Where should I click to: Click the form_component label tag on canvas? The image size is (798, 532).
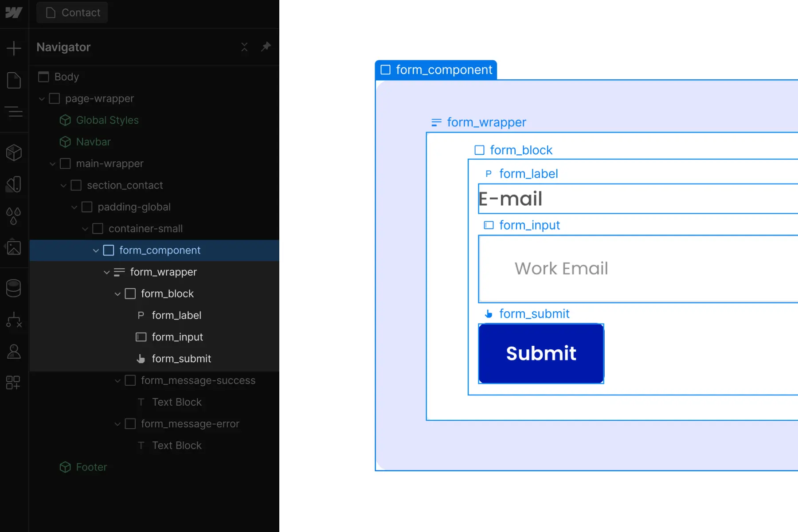(436, 70)
